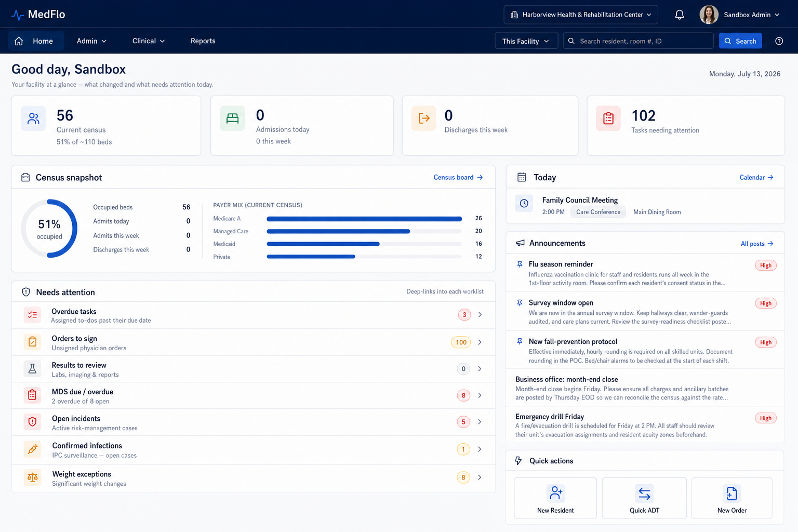
Task: Click the pin icon on Survey window open
Action: pos(520,303)
